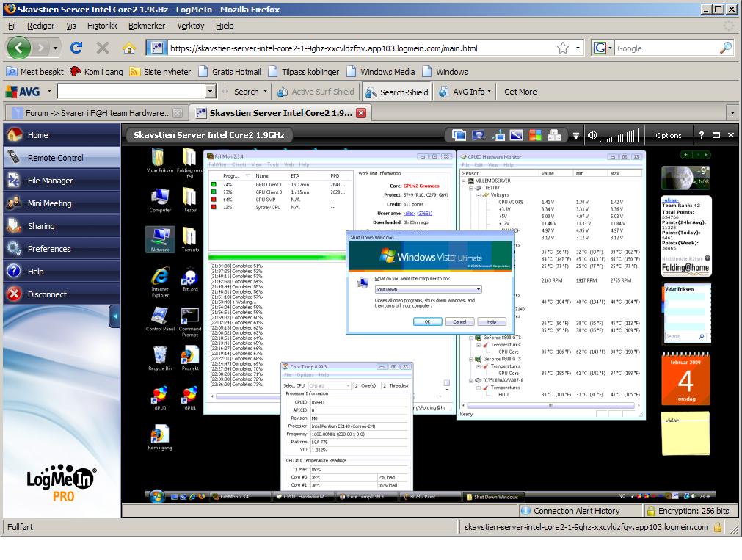Click horizontal scrollbar in HWMonitor window

(550, 405)
